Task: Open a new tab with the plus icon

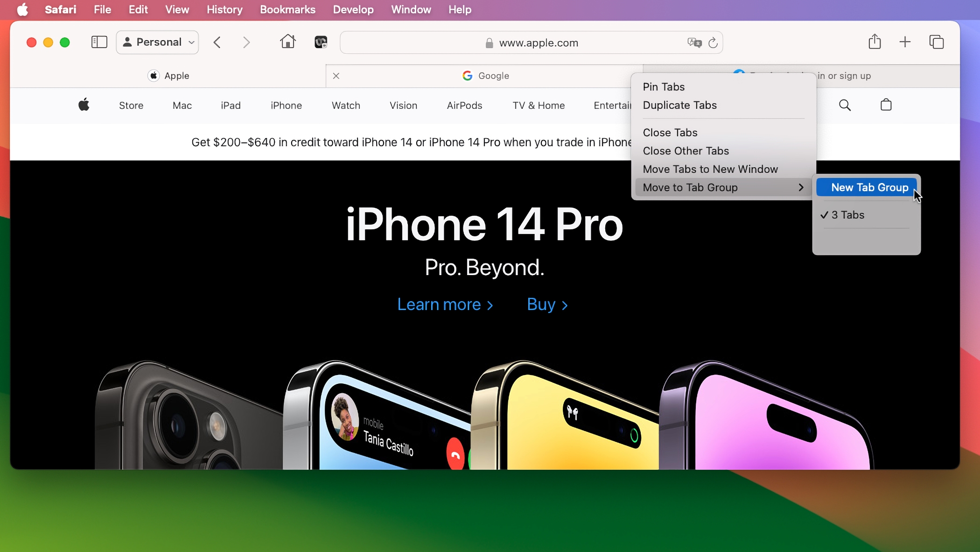Action: point(905,42)
